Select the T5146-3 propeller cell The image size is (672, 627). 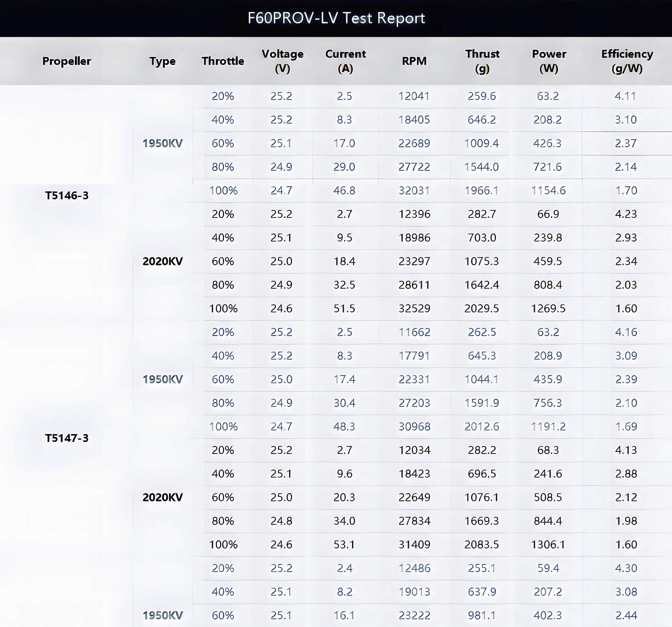tap(67, 196)
